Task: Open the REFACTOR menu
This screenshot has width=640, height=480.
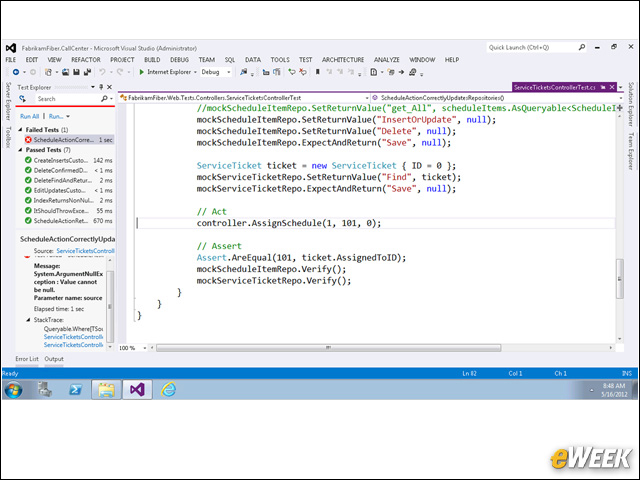Action: pos(86,60)
